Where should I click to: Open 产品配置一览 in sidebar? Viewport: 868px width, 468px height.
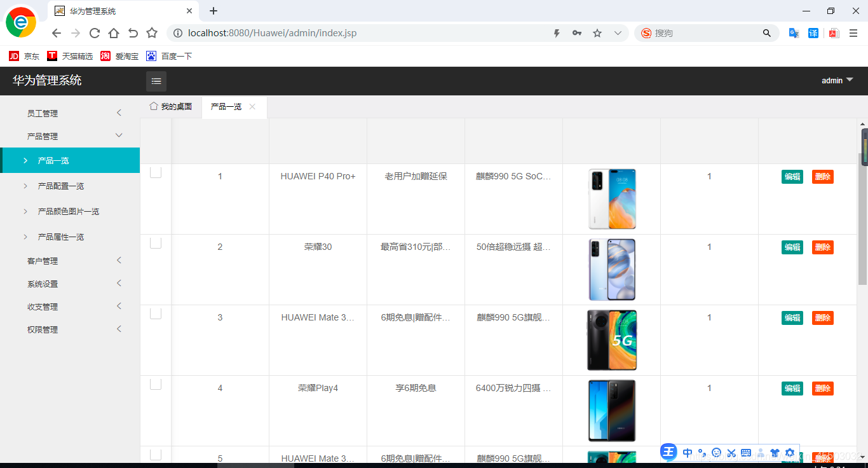(70, 186)
